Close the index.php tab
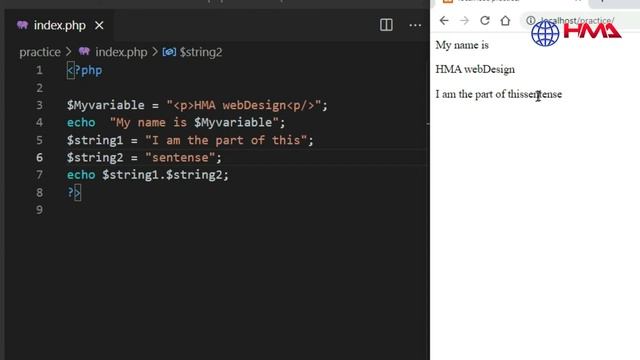This screenshot has width=640, height=360. point(99,25)
